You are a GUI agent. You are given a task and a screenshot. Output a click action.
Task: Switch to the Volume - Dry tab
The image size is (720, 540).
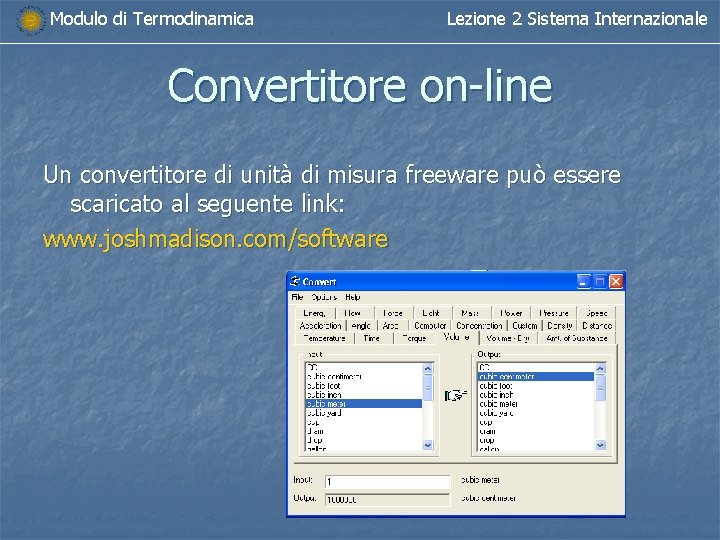click(x=507, y=338)
